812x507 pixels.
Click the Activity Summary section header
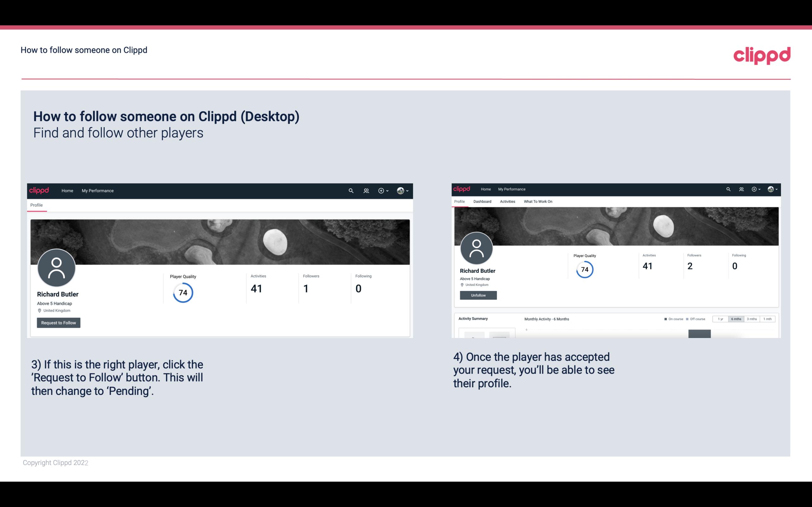tap(472, 318)
